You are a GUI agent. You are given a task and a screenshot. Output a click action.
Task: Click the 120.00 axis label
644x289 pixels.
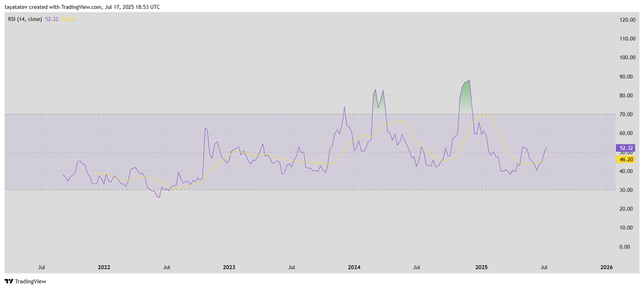pos(627,20)
